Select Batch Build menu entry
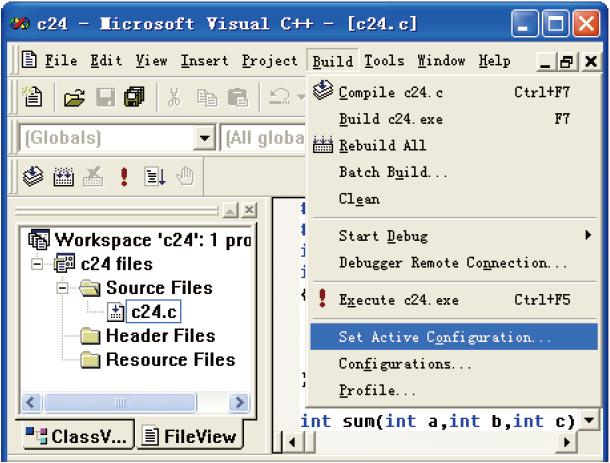Viewport: 610px width, 463px height. pyautogui.click(x=454, y=172)
